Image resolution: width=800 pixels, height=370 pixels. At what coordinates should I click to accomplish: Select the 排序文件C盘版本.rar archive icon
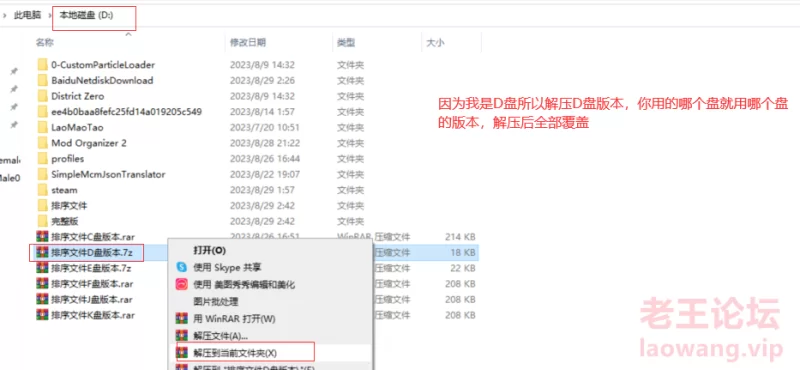42,236
